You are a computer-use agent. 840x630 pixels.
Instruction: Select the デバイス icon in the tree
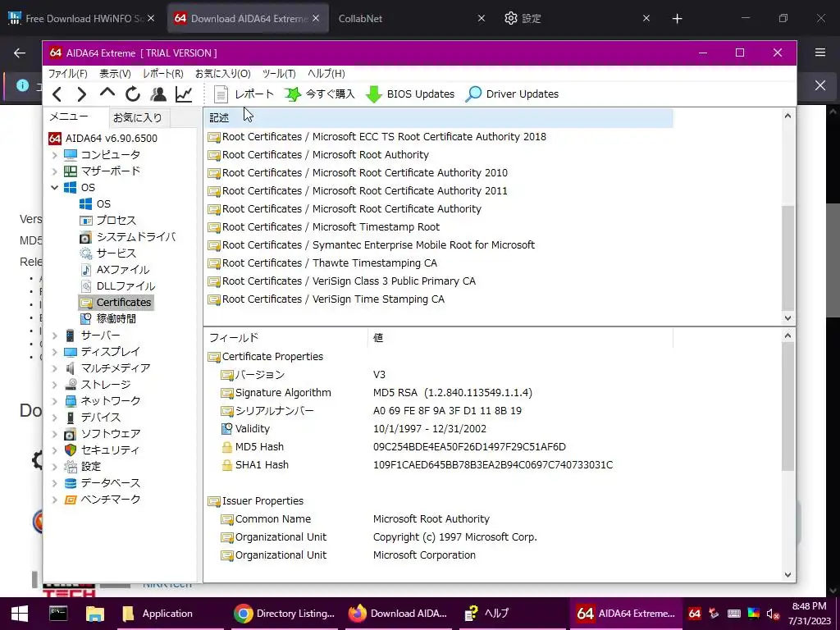pos(71,418)
